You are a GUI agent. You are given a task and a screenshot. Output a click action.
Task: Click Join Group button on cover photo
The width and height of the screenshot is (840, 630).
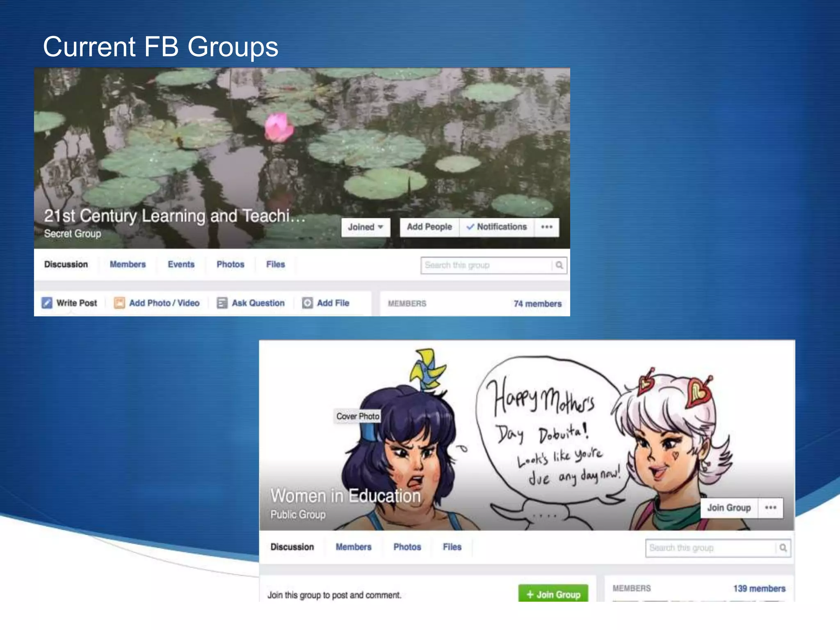pos(729,508)
